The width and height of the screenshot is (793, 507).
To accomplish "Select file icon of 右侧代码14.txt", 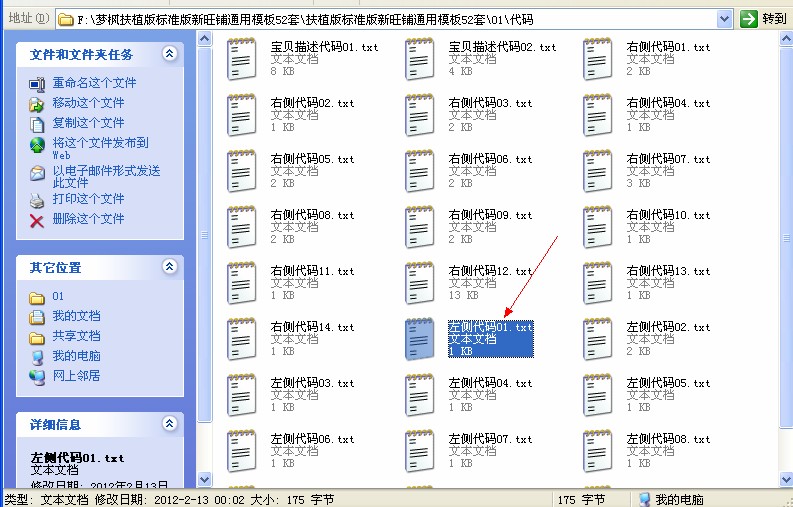I will (241, 339).
